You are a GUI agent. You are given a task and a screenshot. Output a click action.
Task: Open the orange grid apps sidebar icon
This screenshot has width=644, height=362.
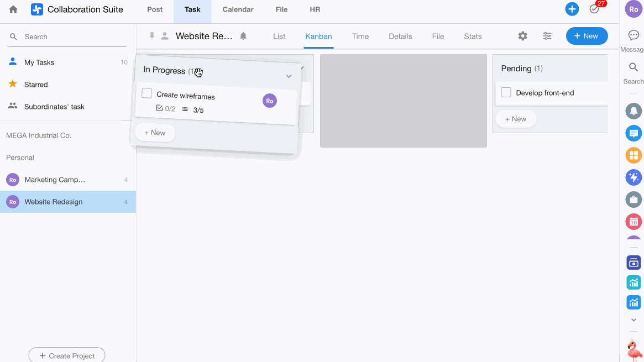633,155
